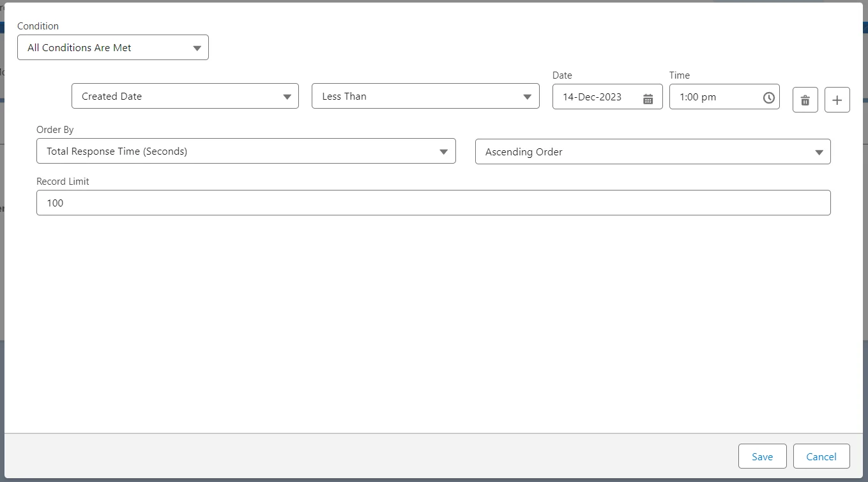Expand the Created Date field selector

pos(172,97)
